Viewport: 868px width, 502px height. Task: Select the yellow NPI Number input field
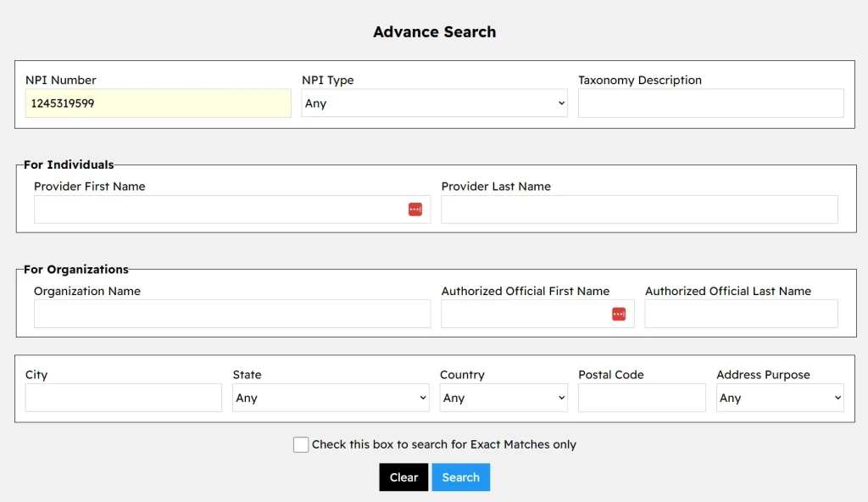[x=158, y=103]
